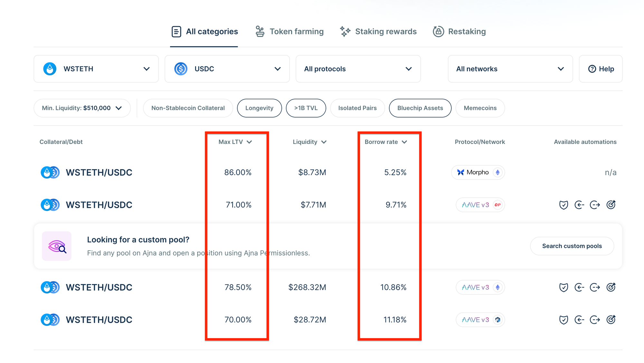The image size is (644, 363).
Task: Expand the All networks dropdown
Action: point(510,69)
